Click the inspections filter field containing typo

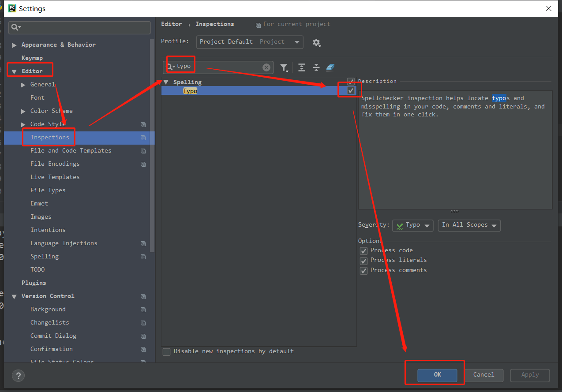click(x=218, y=67)
